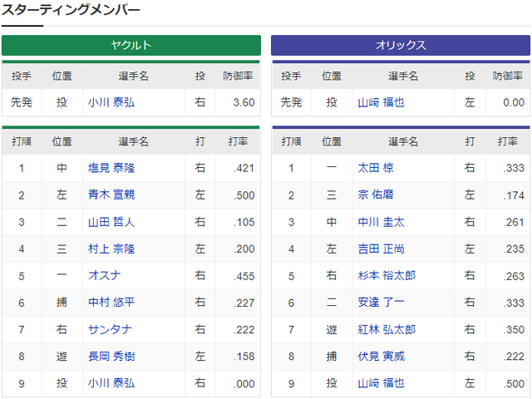Click player link 太田 椋
Image resolution: width=532 pixels, height=399 pixels.
coord(376,168)
